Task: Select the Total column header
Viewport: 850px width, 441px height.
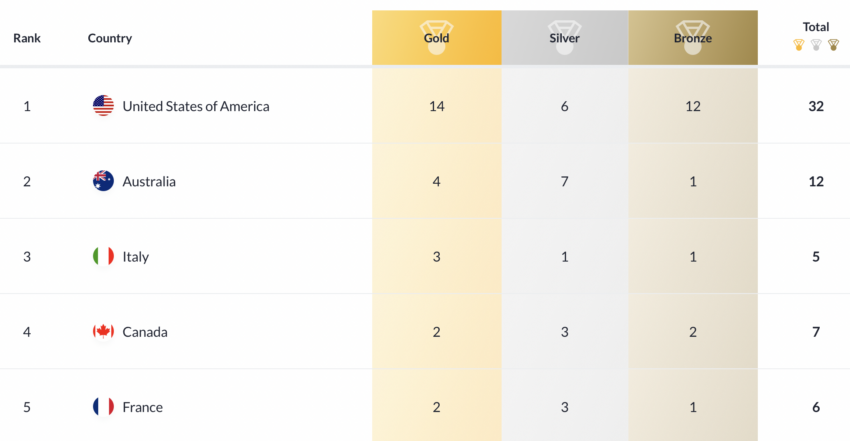Action: click(x=816, y=27)
